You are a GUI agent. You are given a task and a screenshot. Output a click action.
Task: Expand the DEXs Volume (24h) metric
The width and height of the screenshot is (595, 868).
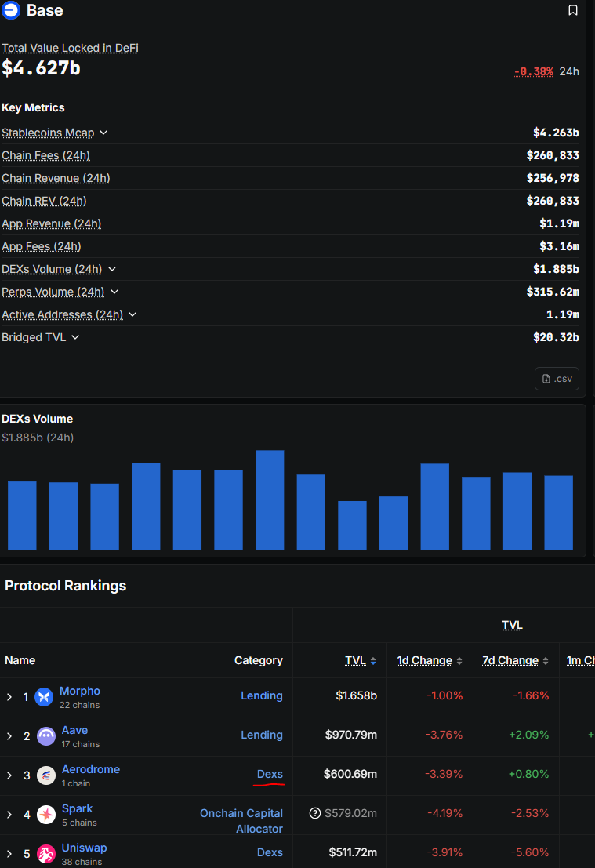point(112,269)
